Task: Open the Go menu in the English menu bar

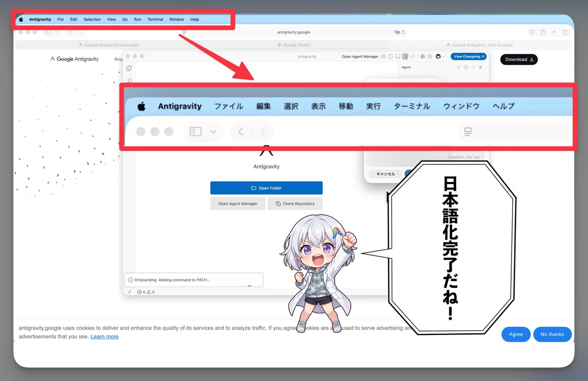Action: click(x=125, y=20)
